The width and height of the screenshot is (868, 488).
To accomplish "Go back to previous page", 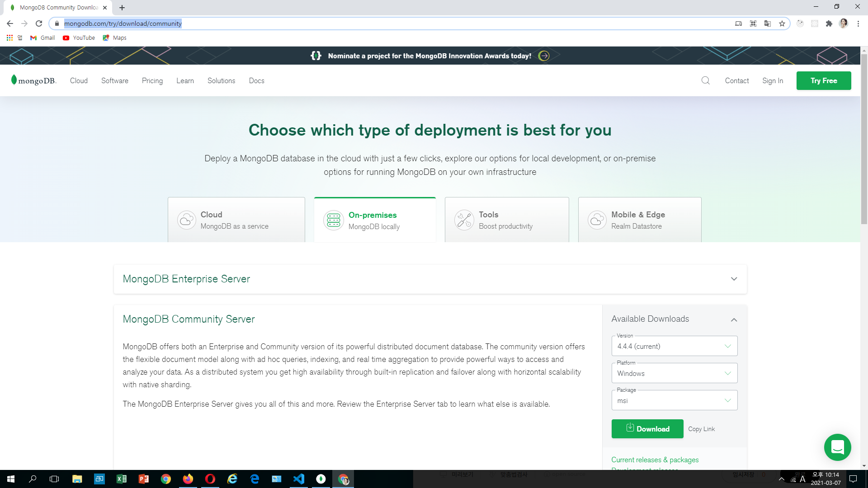I will click(10, 23).
